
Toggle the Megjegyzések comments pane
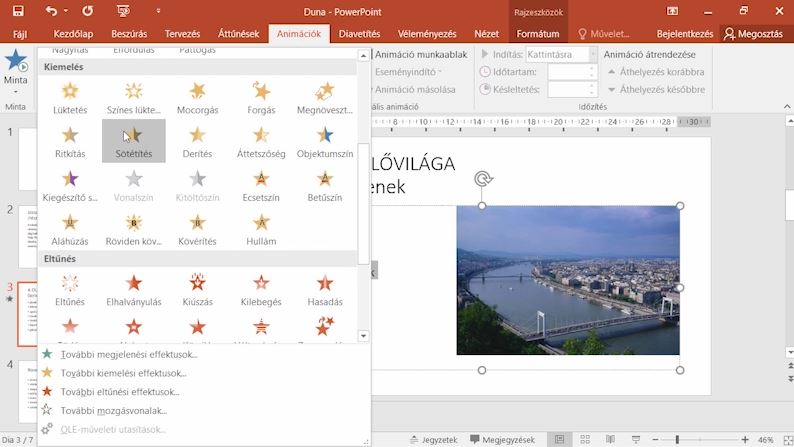pos(502,439)
